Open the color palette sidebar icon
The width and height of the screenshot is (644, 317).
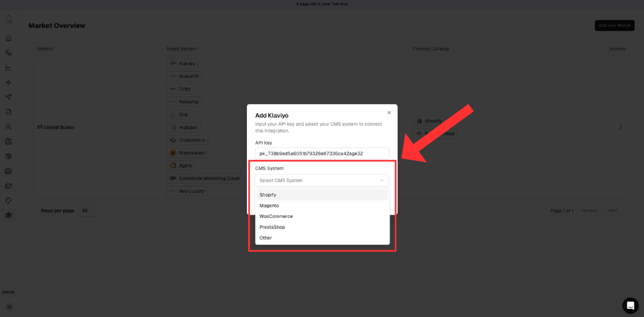[x=8, y=201]
